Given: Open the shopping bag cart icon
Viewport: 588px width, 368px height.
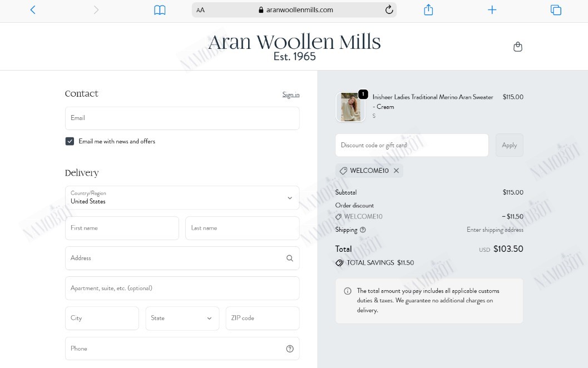Looking at the screenshot, I should [517, 47].
